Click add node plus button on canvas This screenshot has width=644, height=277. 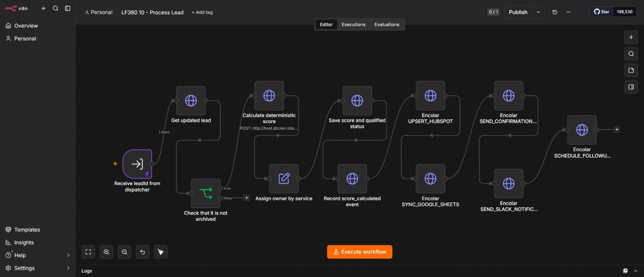coord(631,37)
